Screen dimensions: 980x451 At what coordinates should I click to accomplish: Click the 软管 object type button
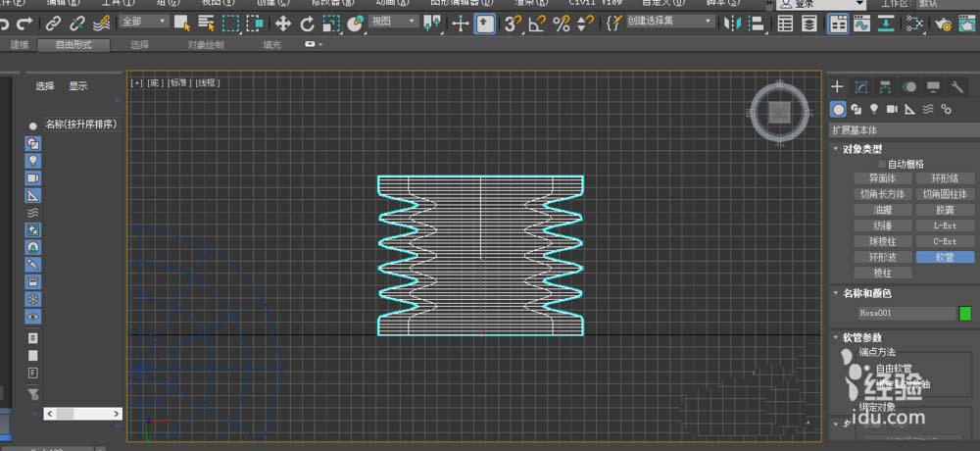point(944,257)
